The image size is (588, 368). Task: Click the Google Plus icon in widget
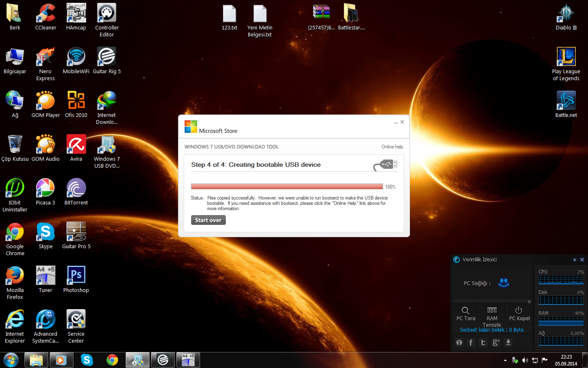tap(496, 343)
